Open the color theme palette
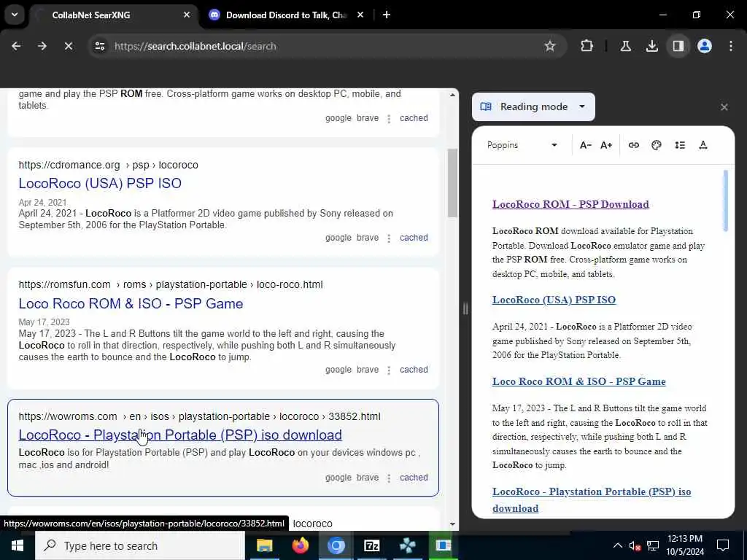The image size is (747, 560). 657,145
